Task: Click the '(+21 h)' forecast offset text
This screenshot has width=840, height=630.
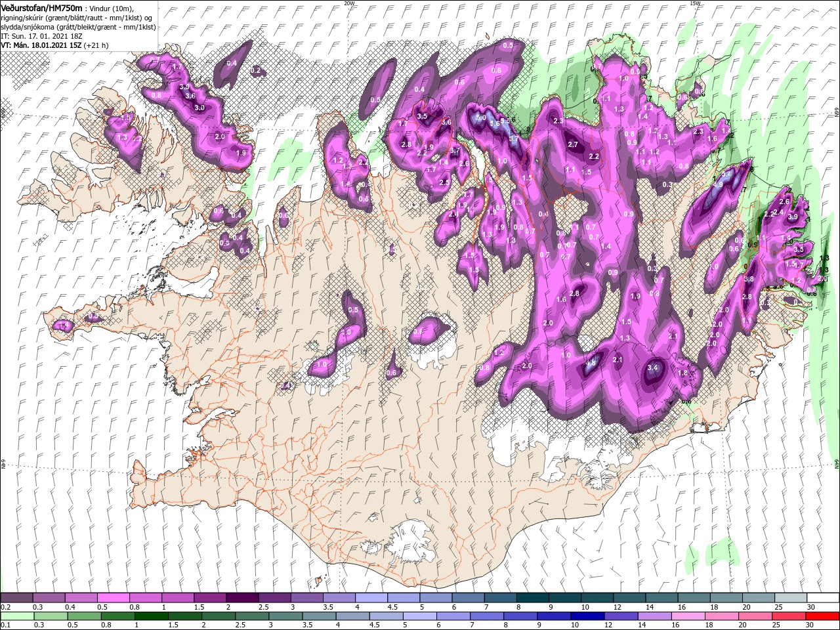Action: click(x=96, y=45)
